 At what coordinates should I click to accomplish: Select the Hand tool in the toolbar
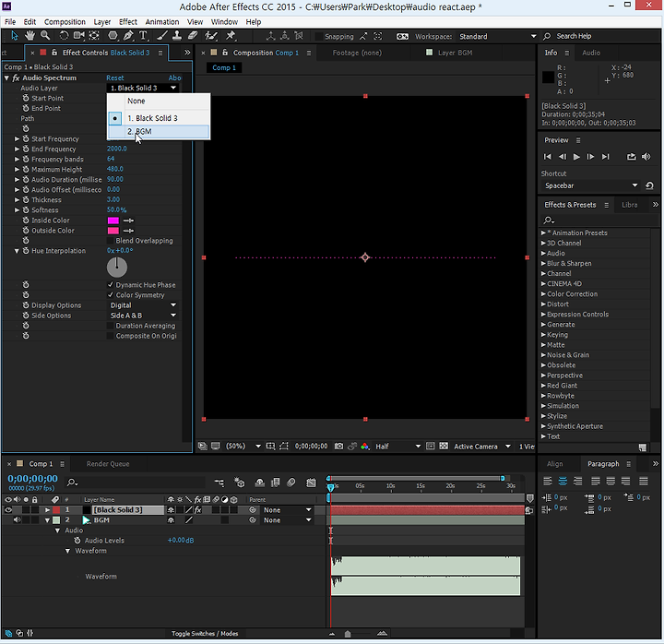tap(30, 36)
